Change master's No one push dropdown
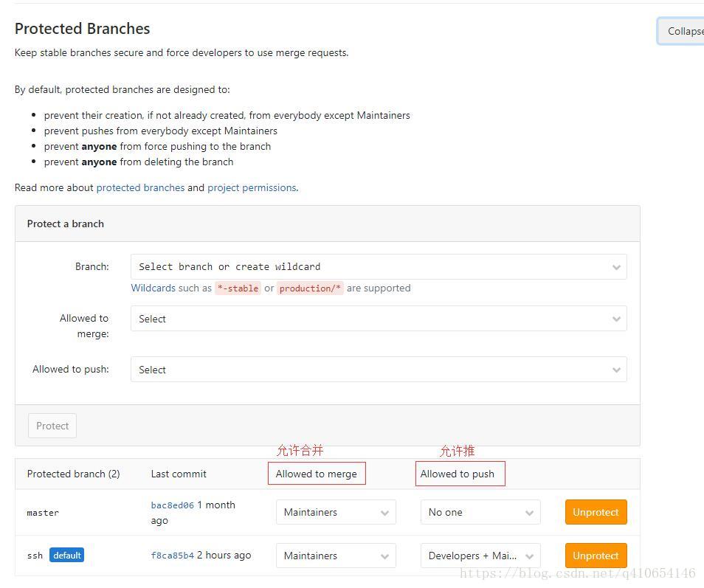This screenshot has width=704, height=588. 480,512
